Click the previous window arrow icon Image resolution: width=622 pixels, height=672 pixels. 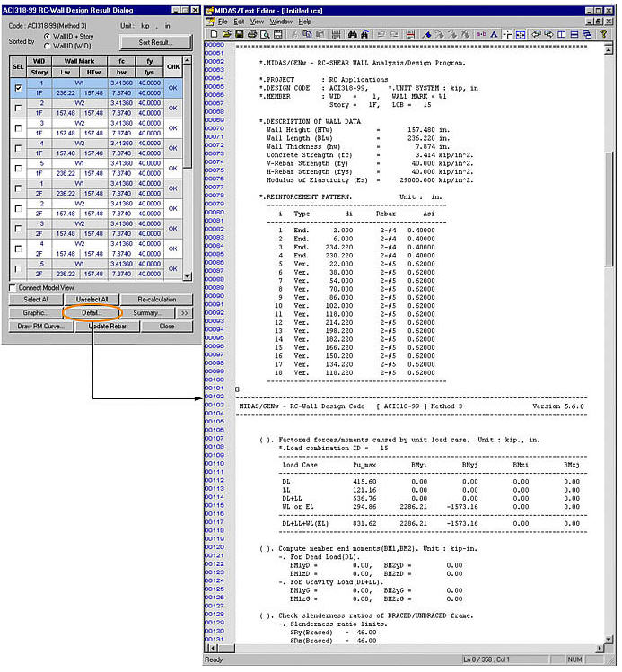coord(536,34)
